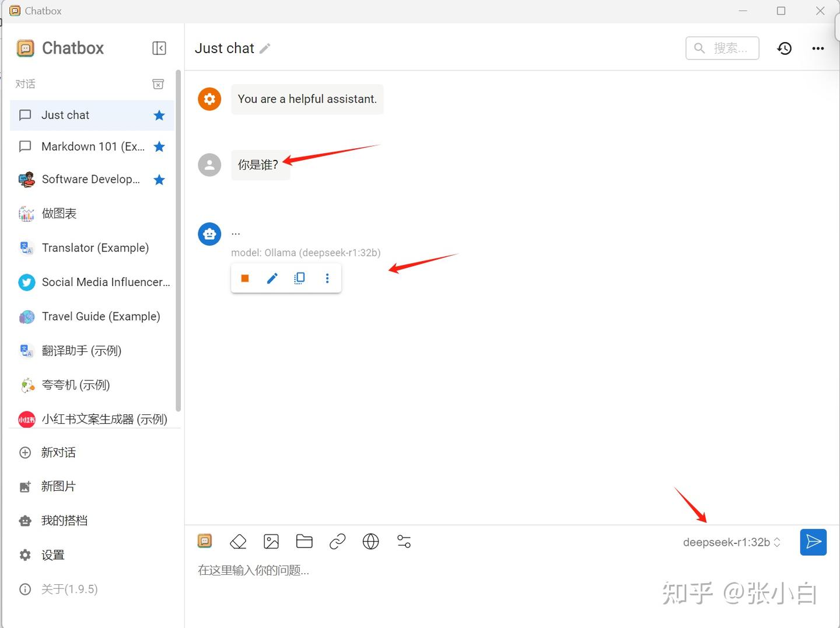Click the blue robot assistant avatar
Screen dimensions: 840x628
[x=209, y=234]
